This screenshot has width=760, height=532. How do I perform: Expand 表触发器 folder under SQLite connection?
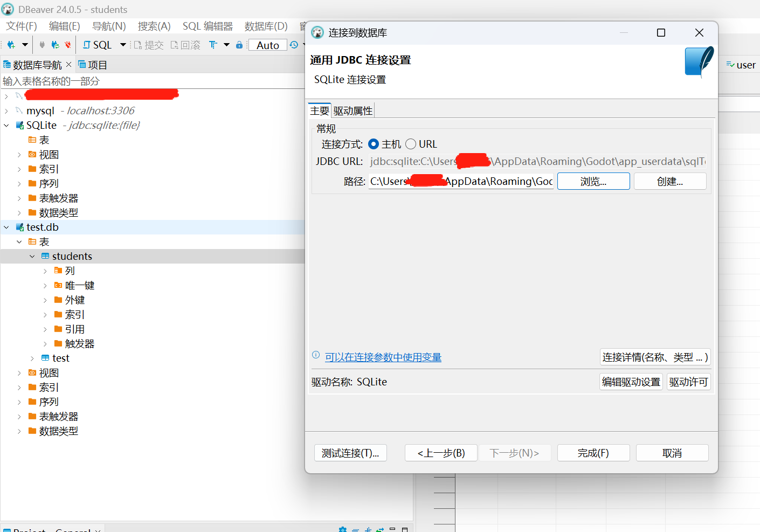tap(19, 198)
